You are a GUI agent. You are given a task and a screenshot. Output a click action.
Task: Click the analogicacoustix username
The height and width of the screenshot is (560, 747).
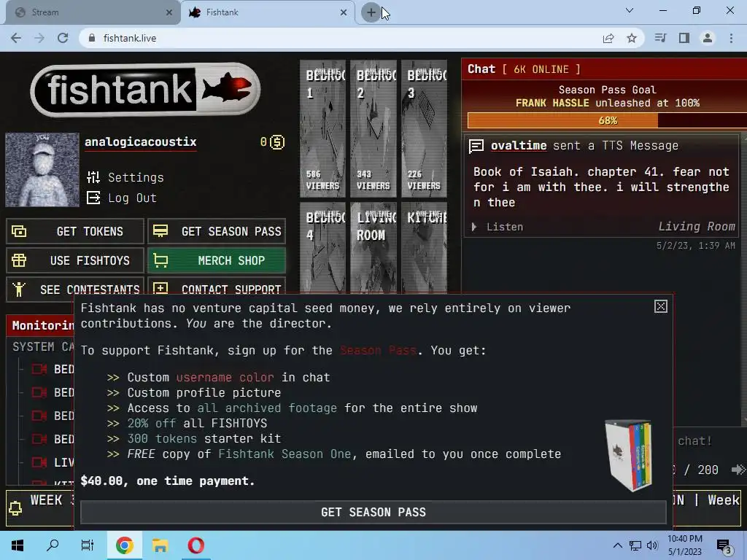point(141,142)
